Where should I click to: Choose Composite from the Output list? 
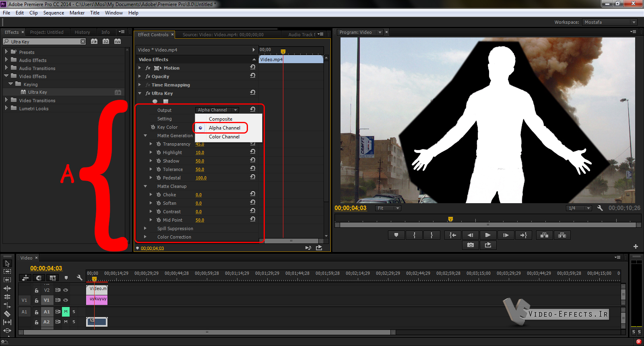pos(221,119)
